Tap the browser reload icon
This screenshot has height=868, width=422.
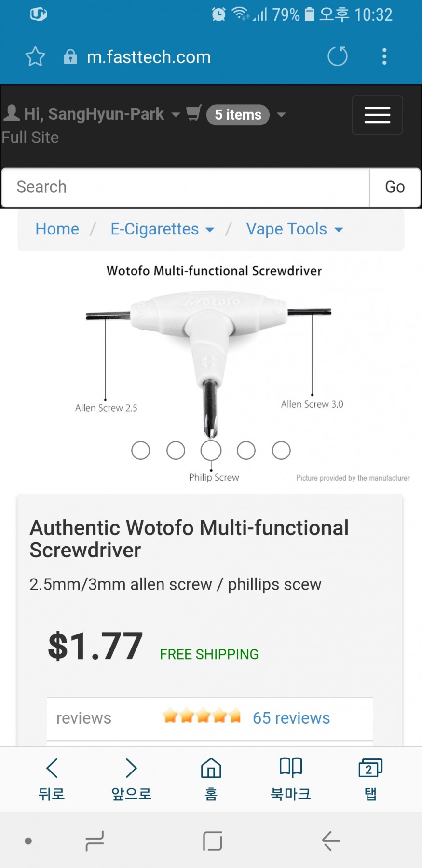337,56
